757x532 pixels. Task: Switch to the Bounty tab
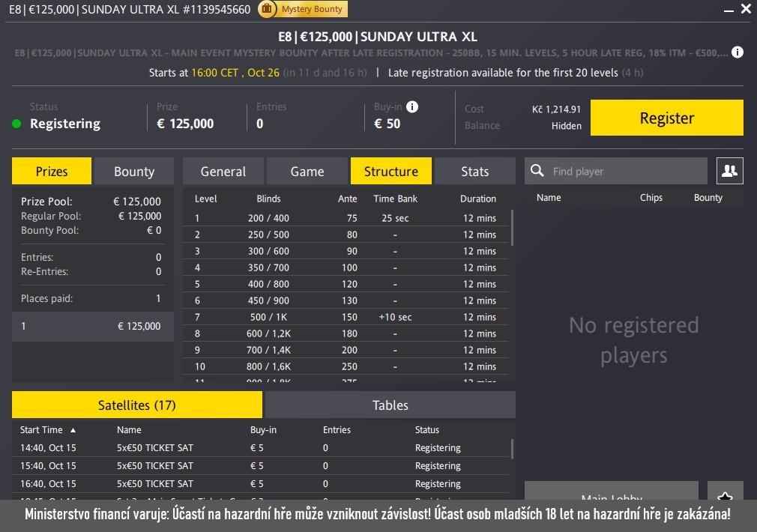[x=134, y=172]
